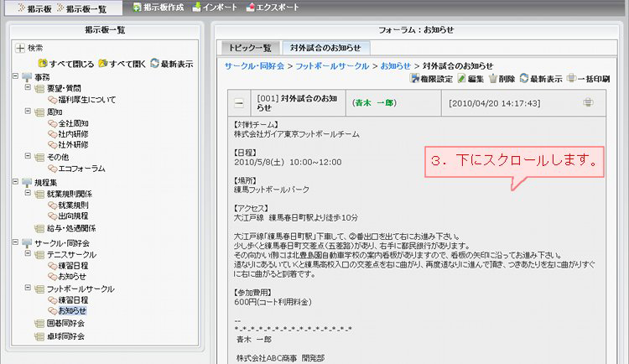Open 練習日程 under フットボールサークル
Screen dimensions: 629x364
74,299
